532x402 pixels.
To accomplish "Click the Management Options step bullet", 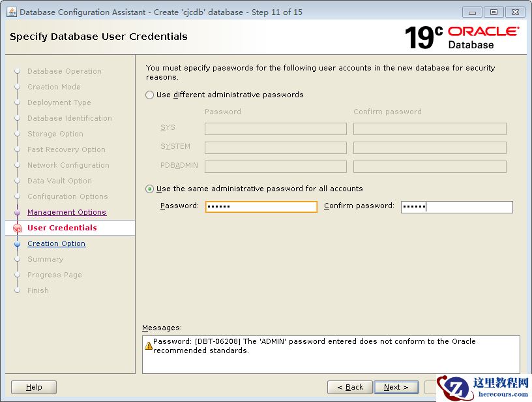I will point(18,213).
